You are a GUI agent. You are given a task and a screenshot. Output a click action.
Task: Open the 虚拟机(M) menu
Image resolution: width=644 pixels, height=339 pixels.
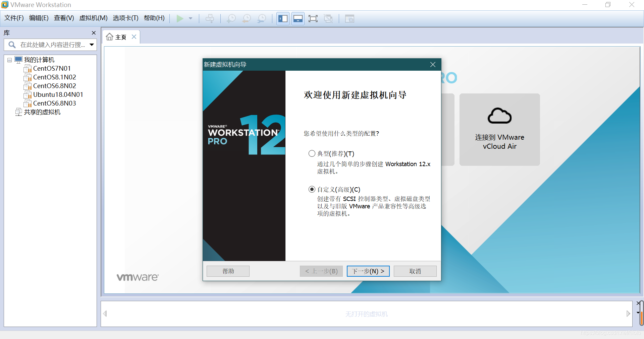tap(93, 18)
